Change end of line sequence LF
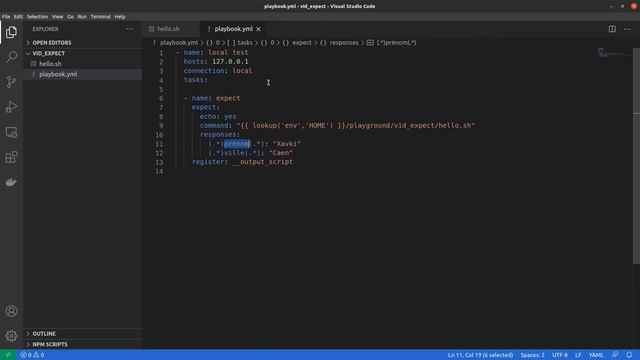640x360 pixels. 578,355
